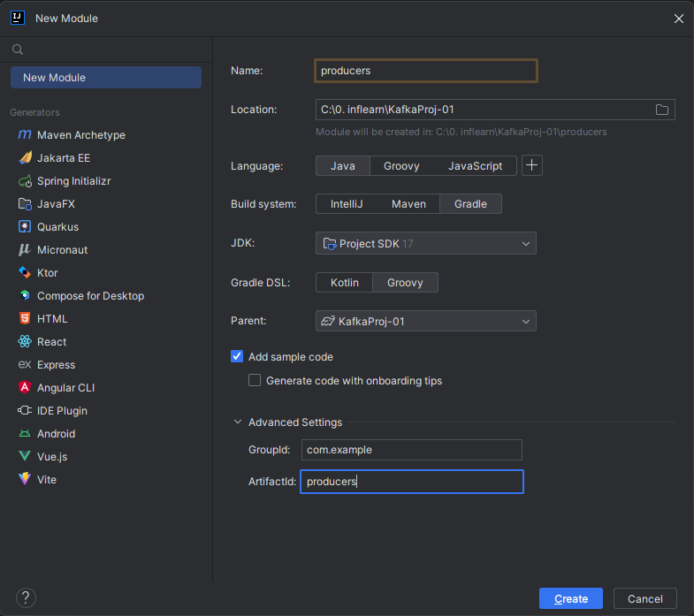Select the Maven Archetype generator icon
Screen dimensions: 694x616
point(25,134)
